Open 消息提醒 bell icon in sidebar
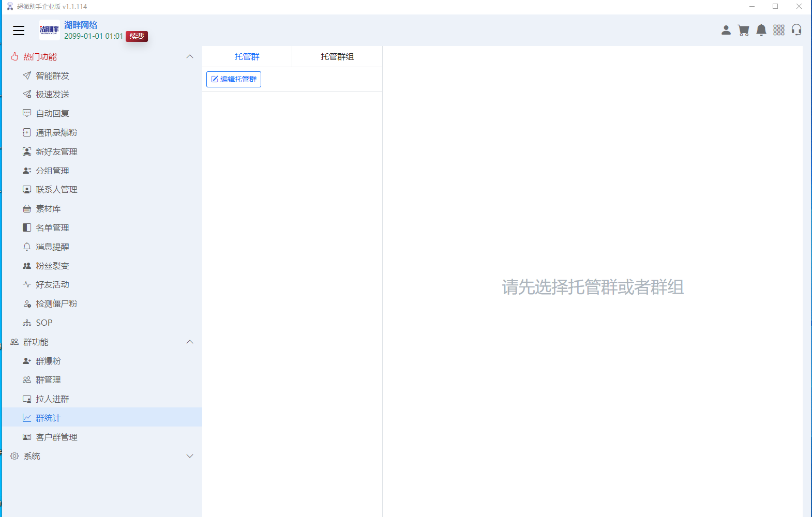Image resolution: width=812 pixels, height=517 pixels. 27,247
